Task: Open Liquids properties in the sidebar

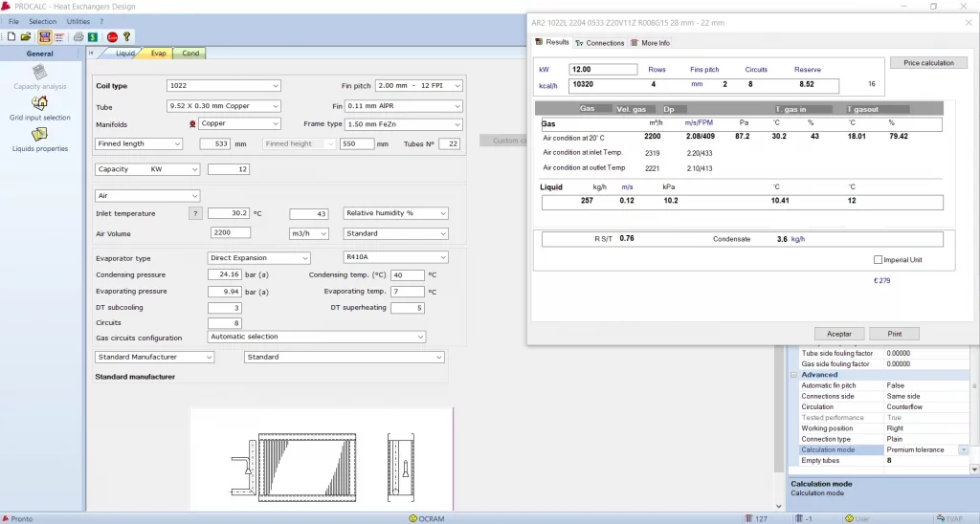Action: click(39, 140)
